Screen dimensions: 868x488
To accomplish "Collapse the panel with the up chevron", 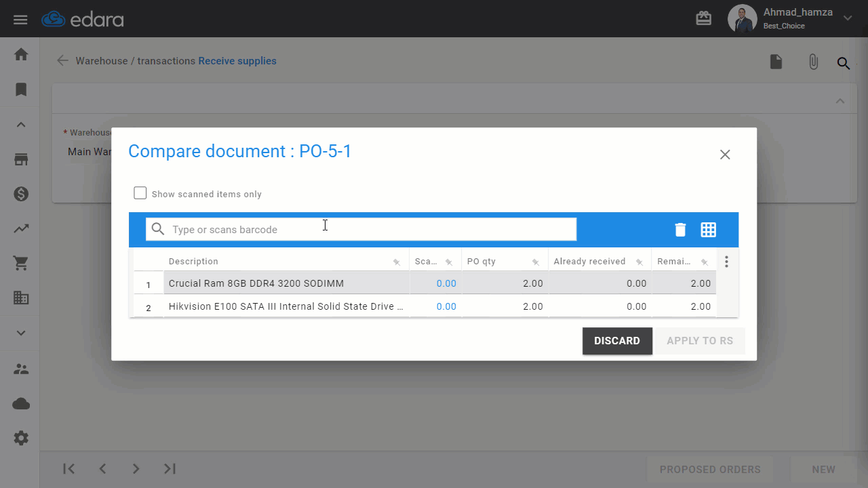I will 840,101.
